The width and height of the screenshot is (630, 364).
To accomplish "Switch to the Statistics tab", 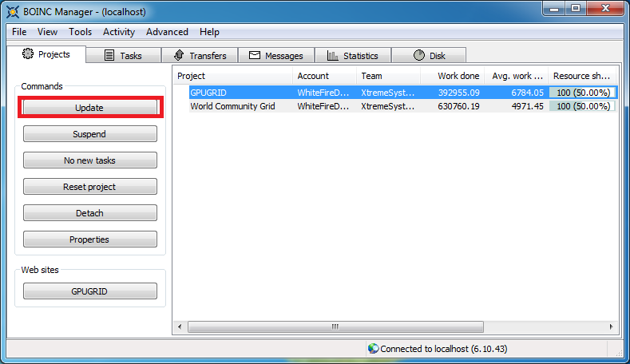I will pyautogui.click(x=353, y=55).
